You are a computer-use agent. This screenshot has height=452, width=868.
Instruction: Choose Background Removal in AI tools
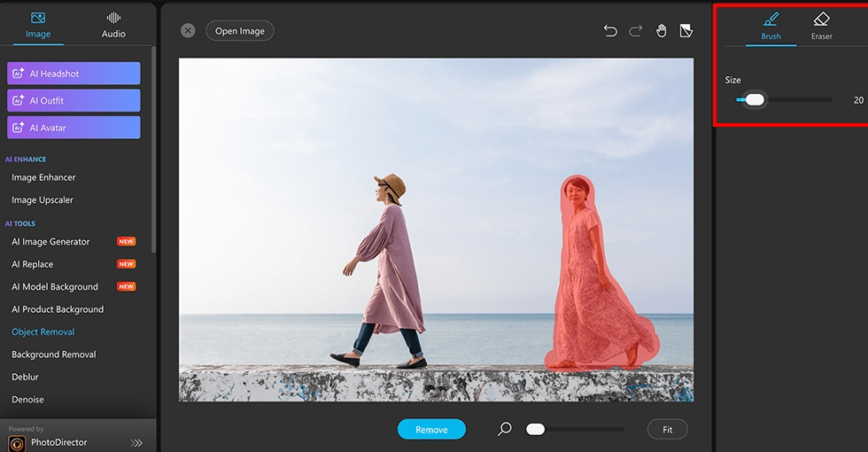53,355
